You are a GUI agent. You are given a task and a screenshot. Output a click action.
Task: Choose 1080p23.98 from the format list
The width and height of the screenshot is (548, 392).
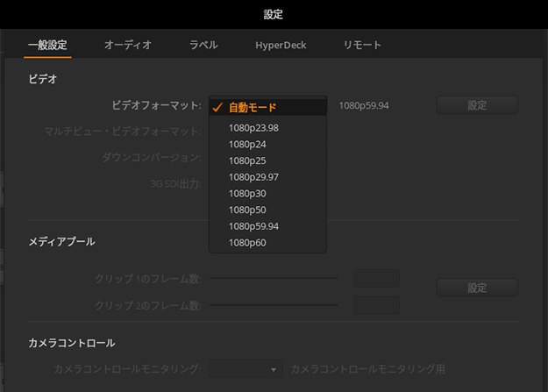point(253,128)
